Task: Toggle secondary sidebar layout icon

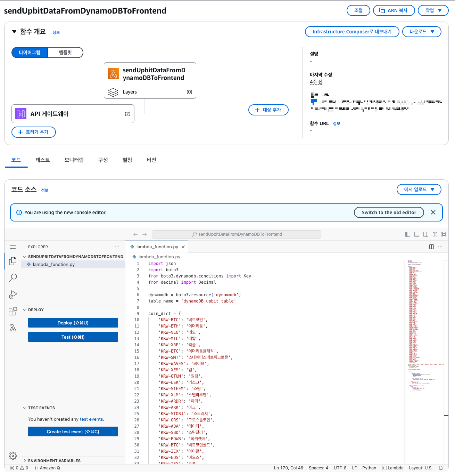Action: [x=426, y=234]
